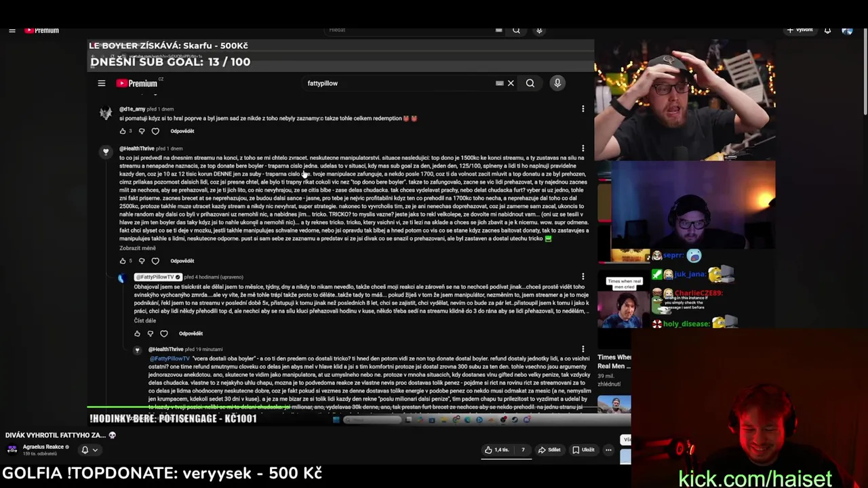The height and width of the screenshot is (488, 868).
Task: Open options menu for HealthThrive's 19-minute-old reply
Action: coord(583,350)
